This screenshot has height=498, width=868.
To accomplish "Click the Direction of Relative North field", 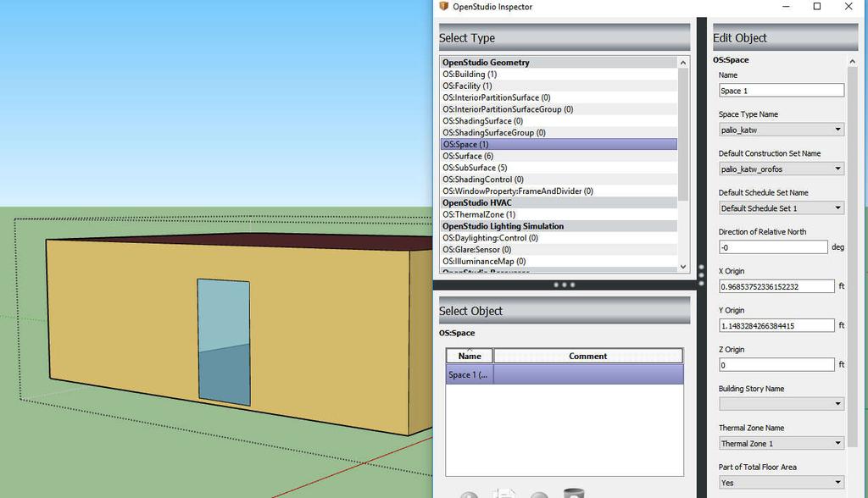I will [773, 247].
